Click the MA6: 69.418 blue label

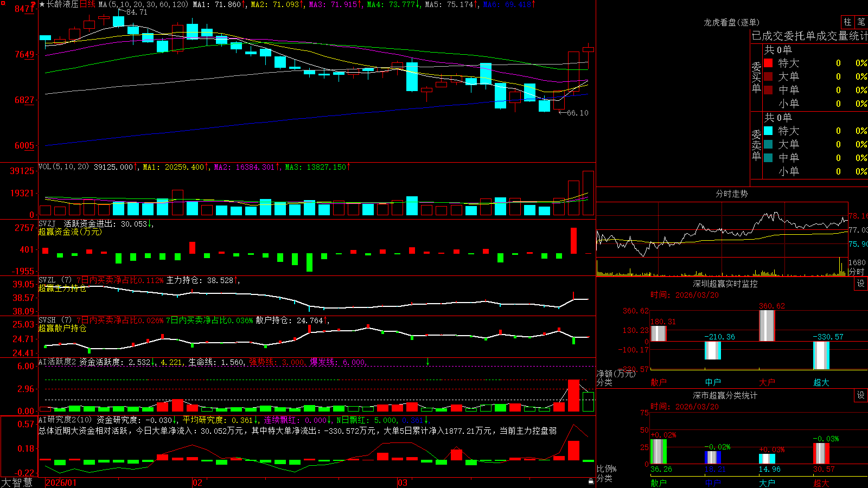click(507, 4)
